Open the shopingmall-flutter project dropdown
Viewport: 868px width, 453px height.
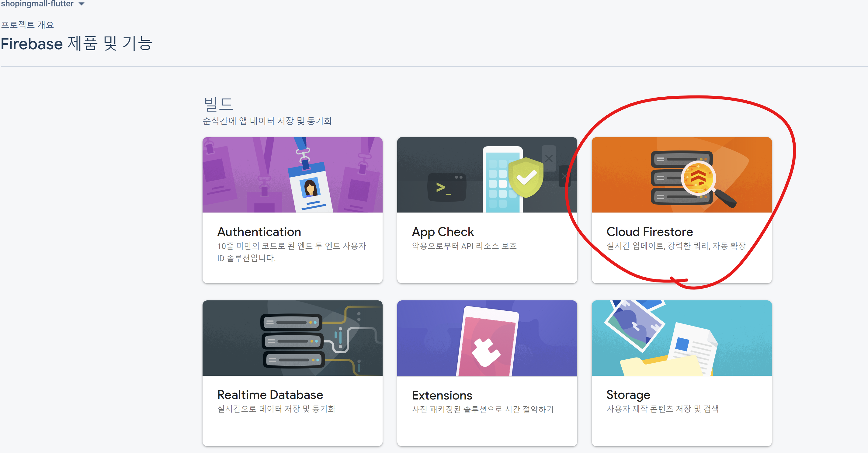pos(81,4)
